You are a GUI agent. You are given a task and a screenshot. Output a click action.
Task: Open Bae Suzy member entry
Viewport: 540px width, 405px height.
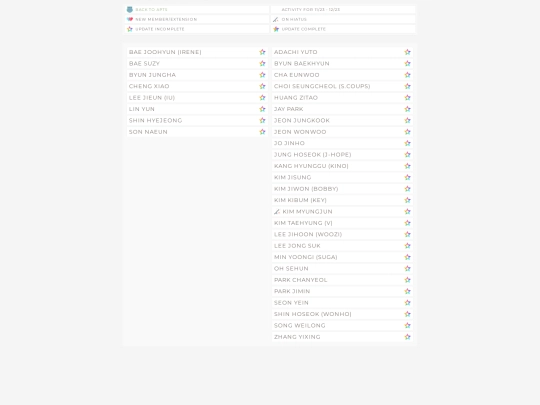197,63
